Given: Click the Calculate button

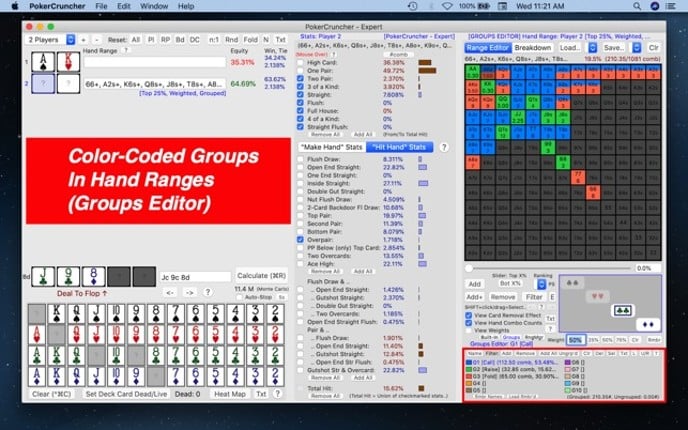Looking at the screenshot, I should click(x=262, y=276).
